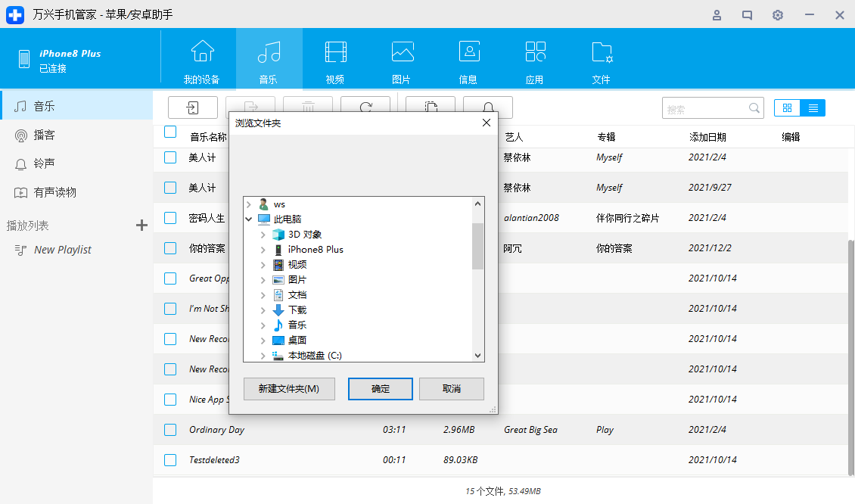
Task: Click the import music toolbar icon
Action: coord(192,107)
